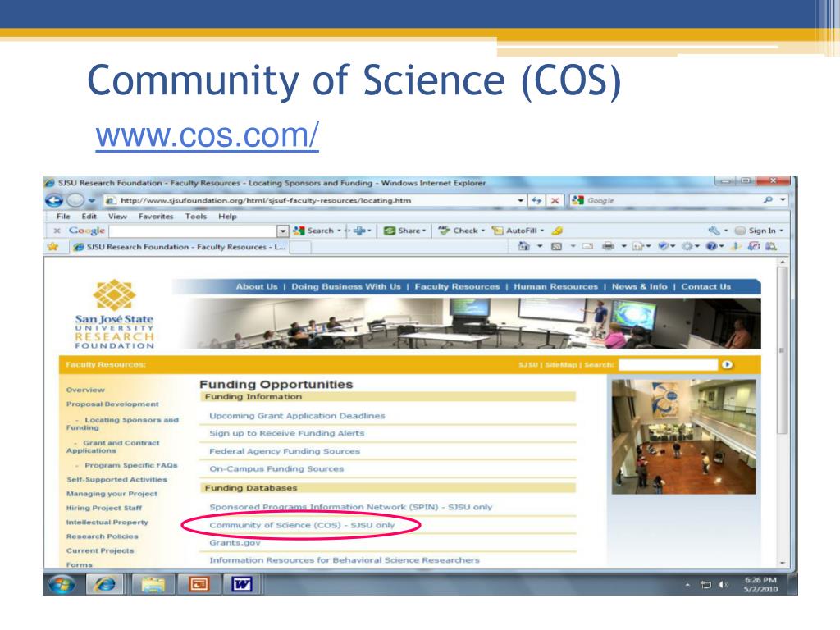Open the Edit menu
The width and height of the screenshot is (840, 630).
[89, 217]
